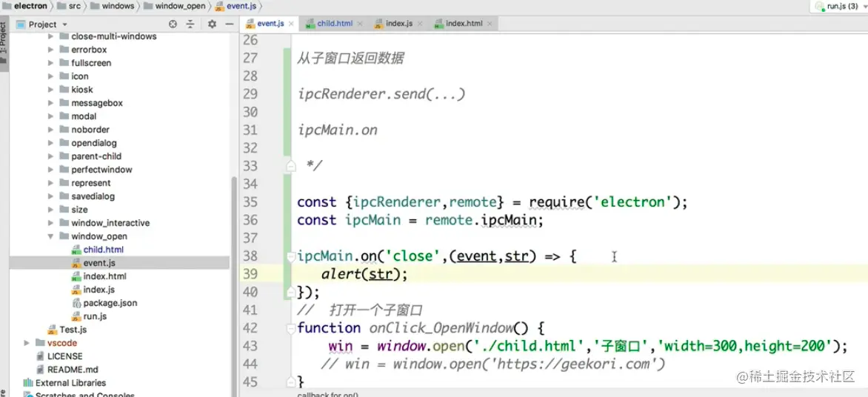Image resolution: width=868 pixels, height=397 pixels.
Task: Click electron breadcrumb in navigation bar
Action: pyautogui.click(x=24, y=6)
